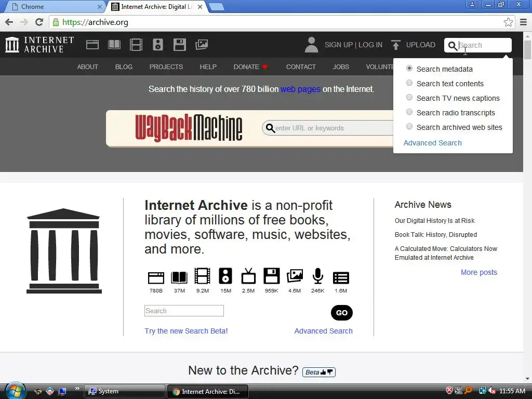Click the Wayback Machine logo

(x=189, y=128)
